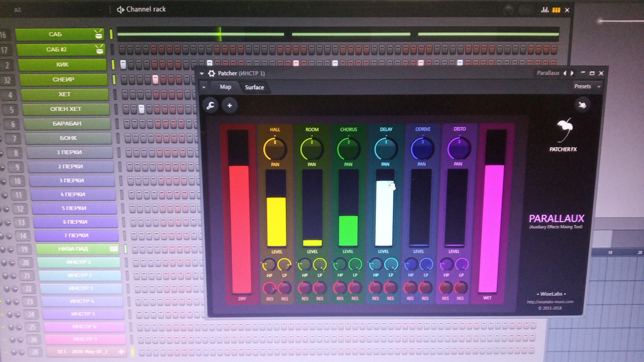This screenshot has width=644, height=362.
Task: Click the drum icon on САБ #2 channel
Action: 99,49
